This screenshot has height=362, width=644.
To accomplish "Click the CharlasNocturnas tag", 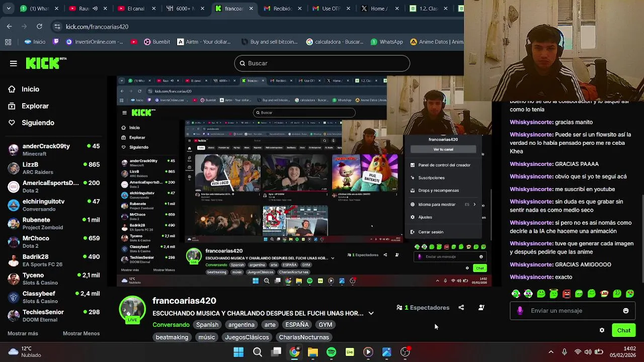I will 304,337.
